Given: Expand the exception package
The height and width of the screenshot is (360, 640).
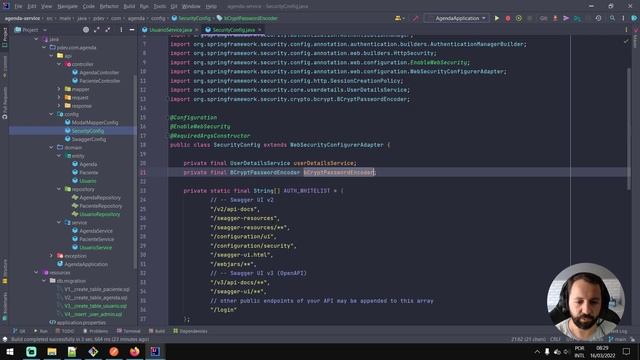Looking at the screenshot, I should coord(51,256).
